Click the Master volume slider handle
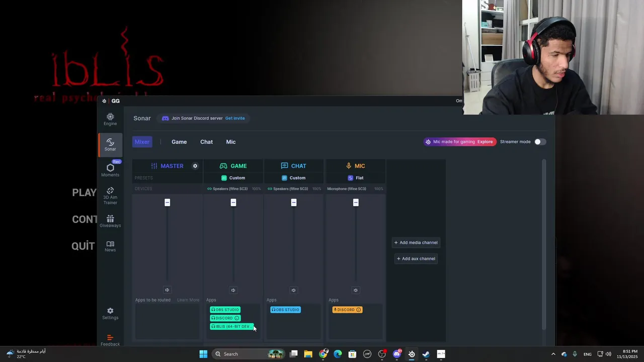644x362 pixels. click(168, 203)
